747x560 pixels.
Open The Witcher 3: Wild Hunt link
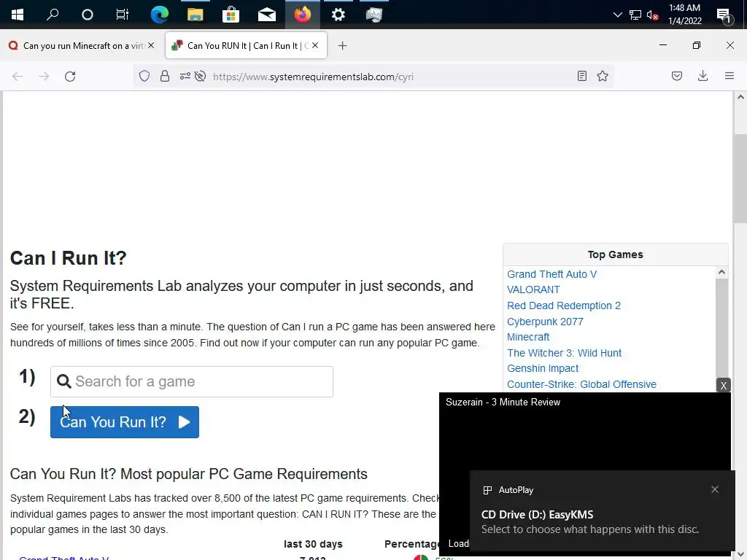pyautogui.click(x=564, y=353)
